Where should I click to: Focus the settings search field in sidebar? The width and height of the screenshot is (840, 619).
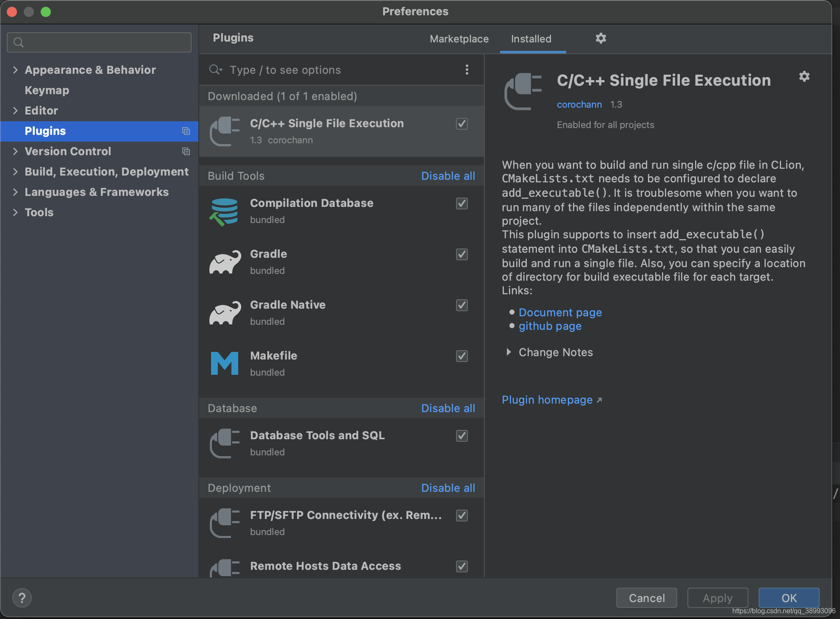click(x=99, y=42)
